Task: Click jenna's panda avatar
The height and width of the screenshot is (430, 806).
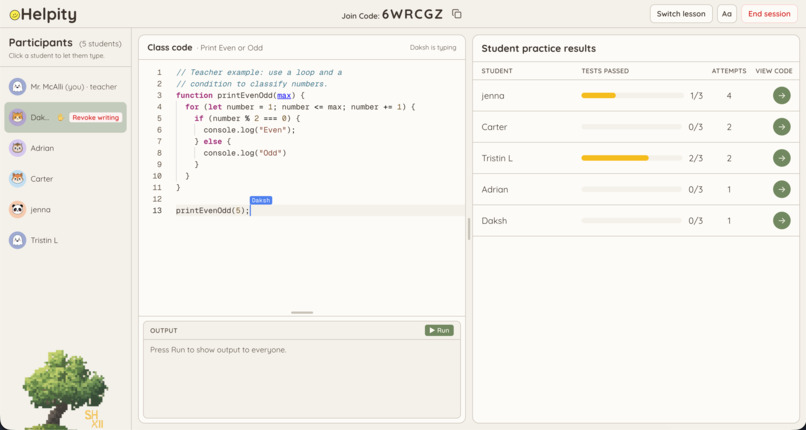Action: click(17, 210)
